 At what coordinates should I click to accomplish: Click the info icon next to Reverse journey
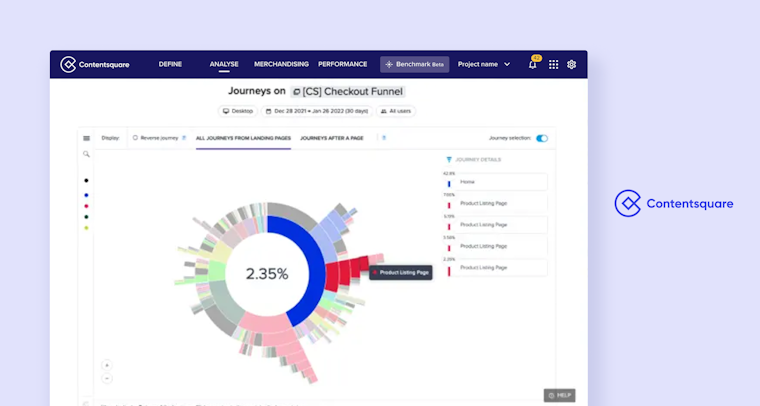tap(184, 138)
